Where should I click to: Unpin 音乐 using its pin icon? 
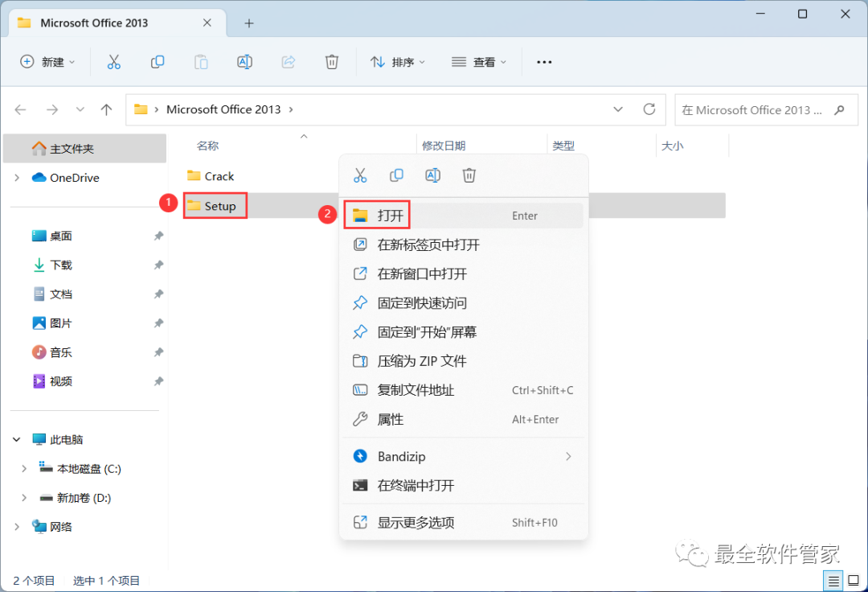pyautogui.click(x=158, y=352)
